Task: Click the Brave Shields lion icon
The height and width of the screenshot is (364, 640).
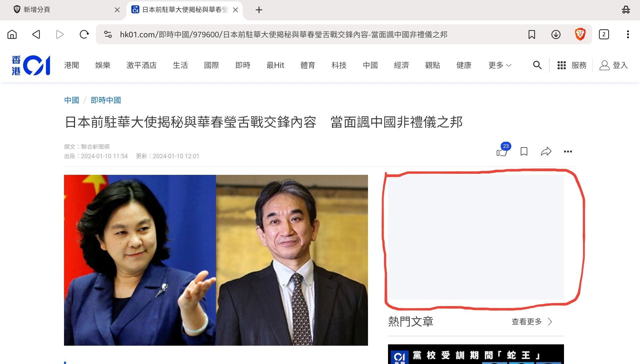Action: coord(580,34)
